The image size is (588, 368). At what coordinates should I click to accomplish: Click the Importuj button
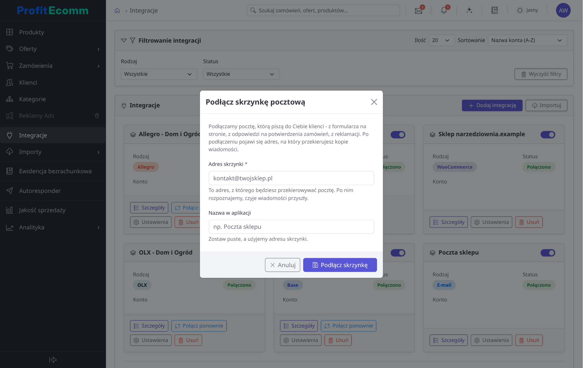point(546,105)
